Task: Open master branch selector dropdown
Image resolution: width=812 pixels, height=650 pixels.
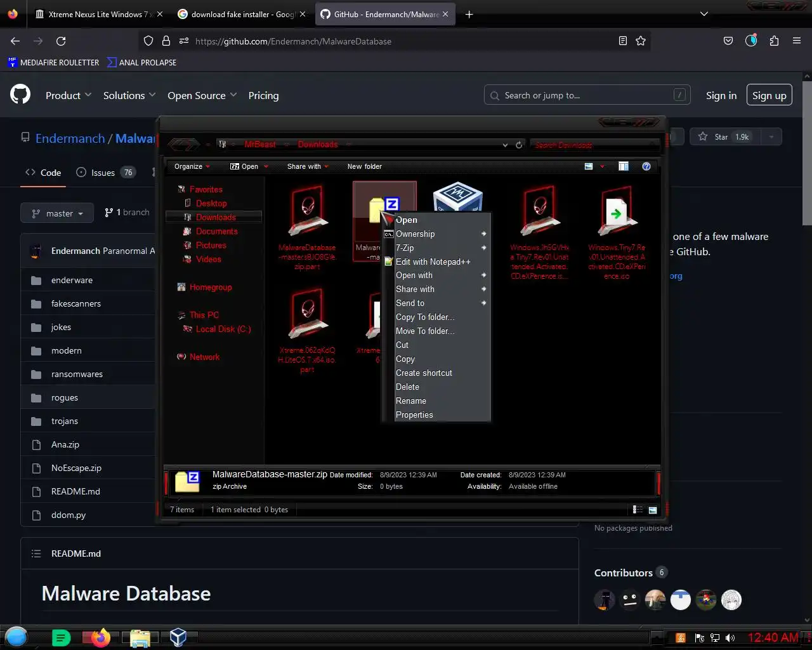Action: (57, 213)
